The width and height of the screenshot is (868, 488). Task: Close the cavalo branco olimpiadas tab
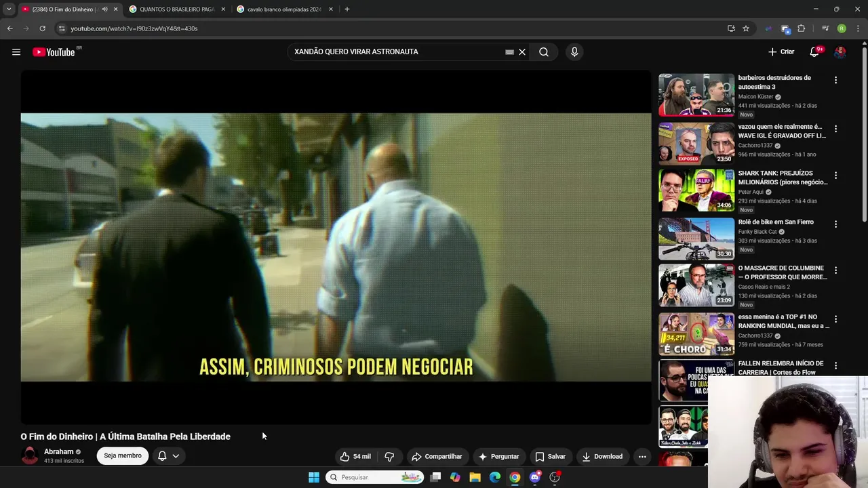(331, 9)
